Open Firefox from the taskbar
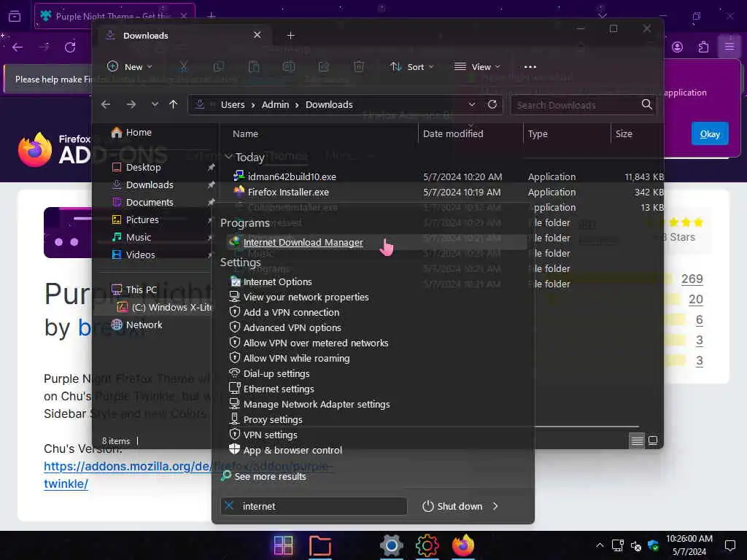The height and width of the screenshot is (560, 747). [463, 545]
